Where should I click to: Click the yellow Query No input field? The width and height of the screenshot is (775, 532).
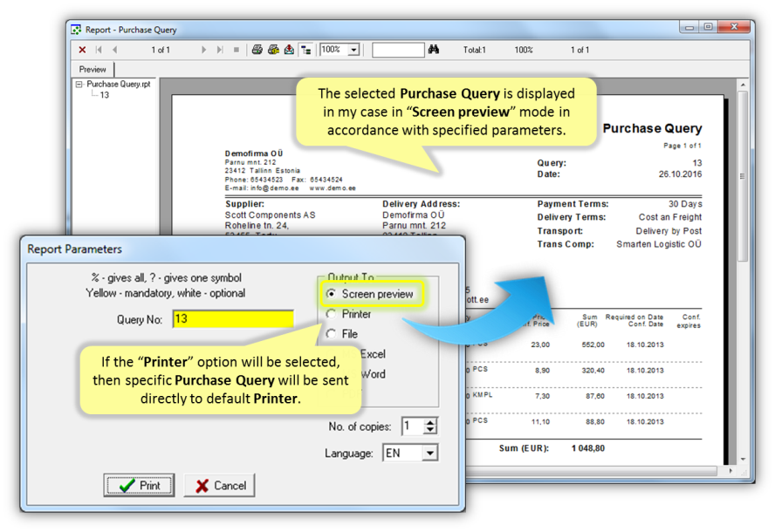(233, 319)
